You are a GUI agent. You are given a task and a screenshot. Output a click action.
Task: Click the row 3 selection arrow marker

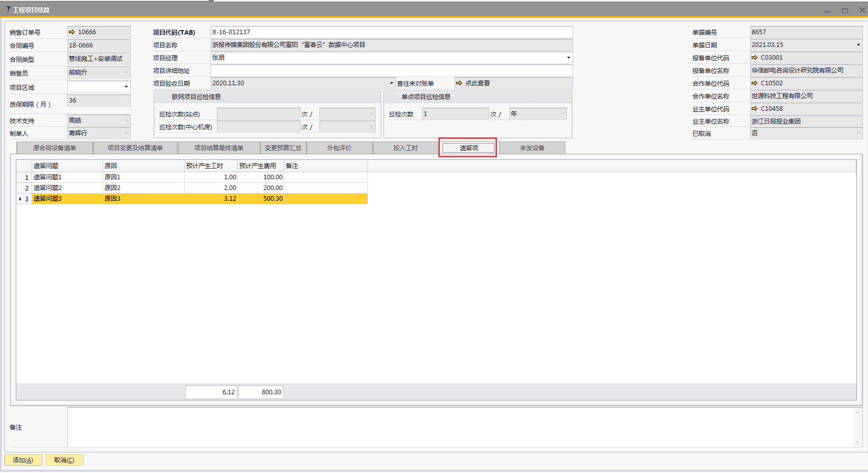(20, 199)
